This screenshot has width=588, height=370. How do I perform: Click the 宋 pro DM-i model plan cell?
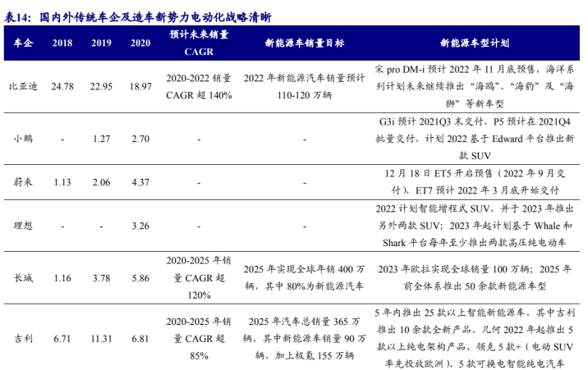coord(475,86)
